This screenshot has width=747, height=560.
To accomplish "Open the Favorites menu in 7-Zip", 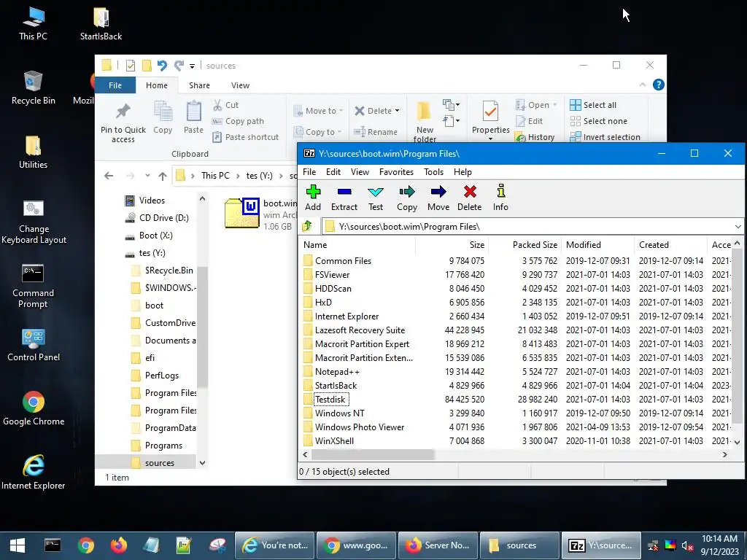I will (x=396, y=172).
